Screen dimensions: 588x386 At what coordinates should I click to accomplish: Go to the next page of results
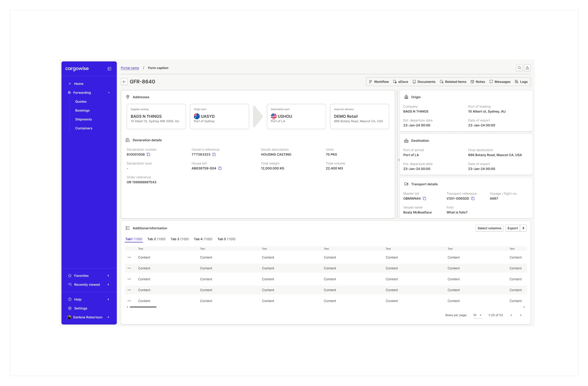(521, 315)
